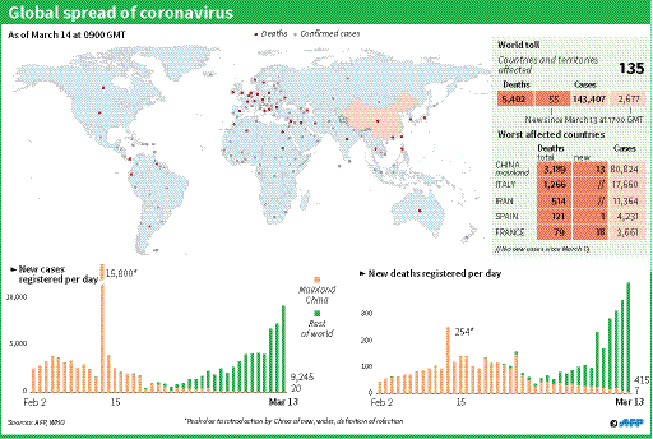Click the arrow beside New cases registered per day
This screenshot has width=653, height=439.
(x=12, y=270)
